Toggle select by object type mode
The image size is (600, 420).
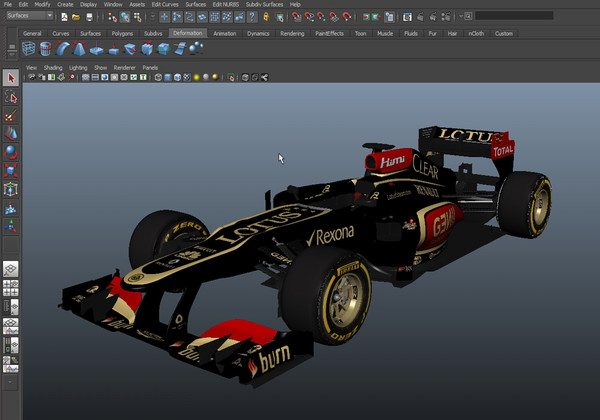[125, 17]
